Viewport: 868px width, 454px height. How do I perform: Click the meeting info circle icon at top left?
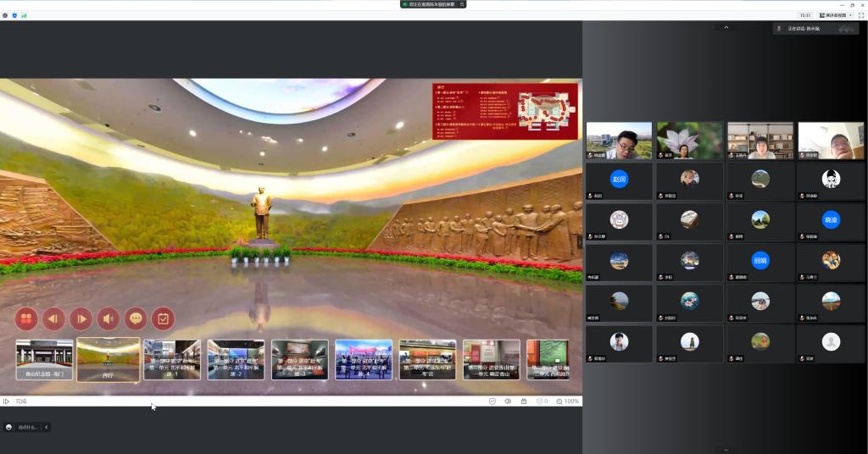pos(5,15)
